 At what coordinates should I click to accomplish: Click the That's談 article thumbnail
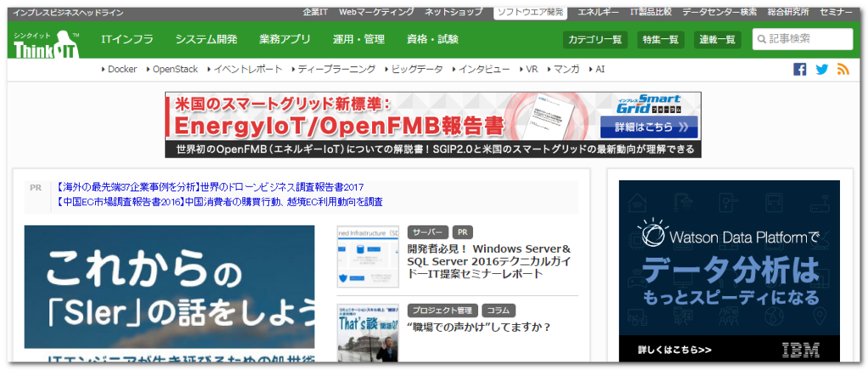coord(368,333)
